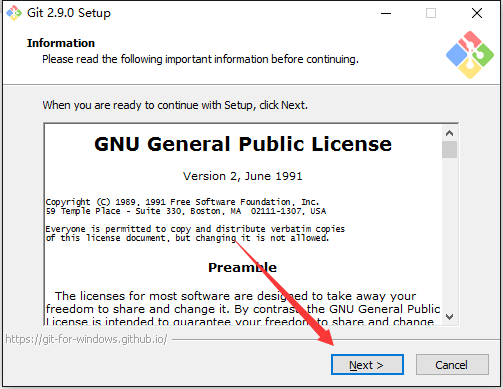Click the 'Information' header title
The height and width of the screenshot is (389, 503).
(61, 43)
